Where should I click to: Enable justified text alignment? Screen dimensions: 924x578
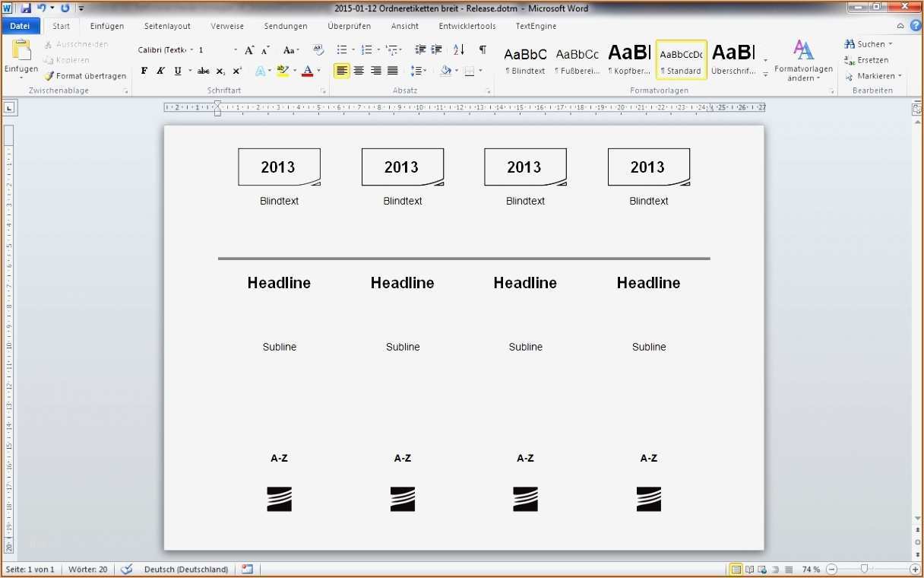[392, 71]
